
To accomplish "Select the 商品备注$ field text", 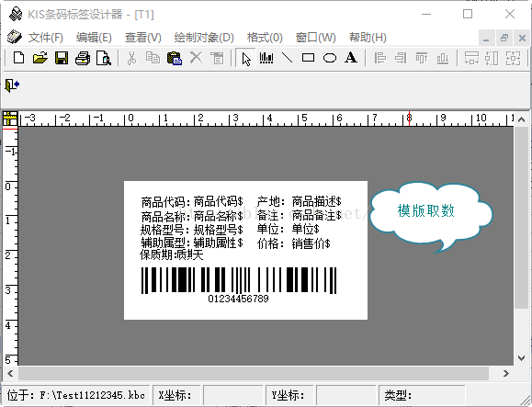I will pyautogui.click(x=317, y=215).
